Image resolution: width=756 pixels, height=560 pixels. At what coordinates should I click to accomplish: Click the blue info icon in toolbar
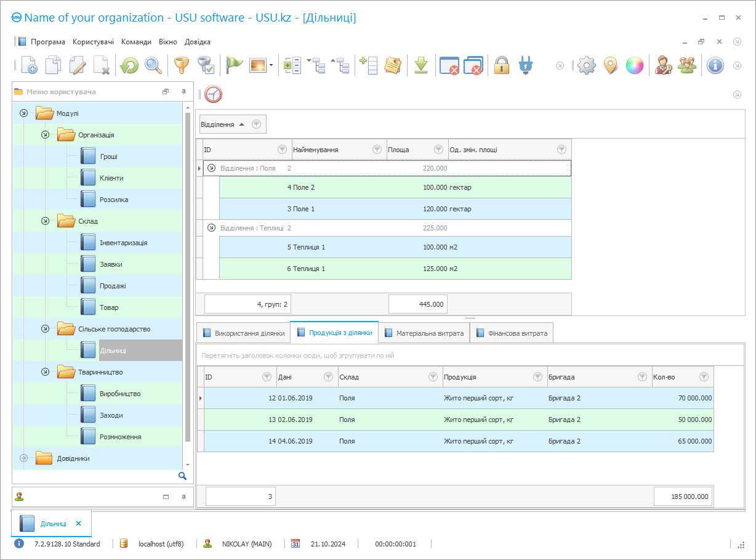(715, 65)
